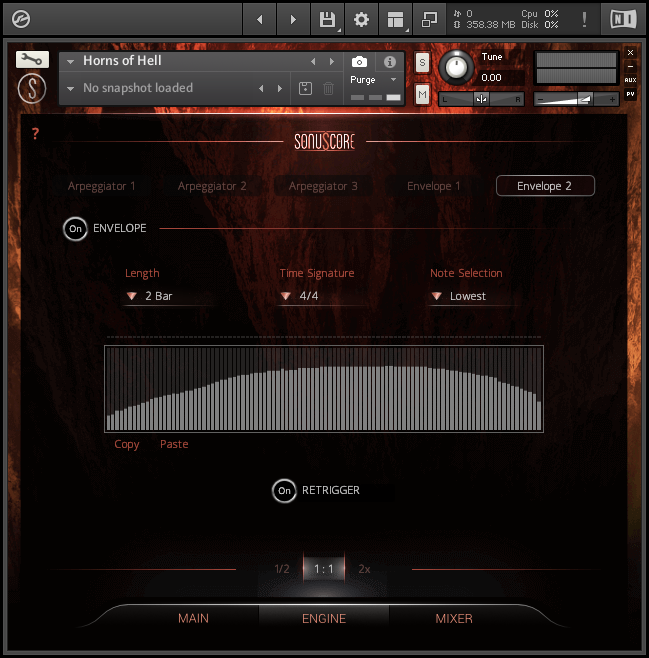The width and height of the screenshot is (649, 658).
Task: Click the exclamation mark panic icon
Action: click(584, 19)
